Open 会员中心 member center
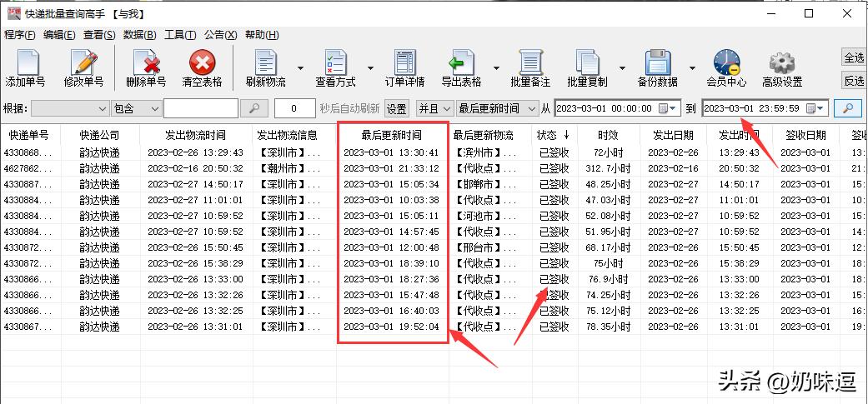This screenshot has height=404, width=868. pyautogui.click(x=726, y=68)
